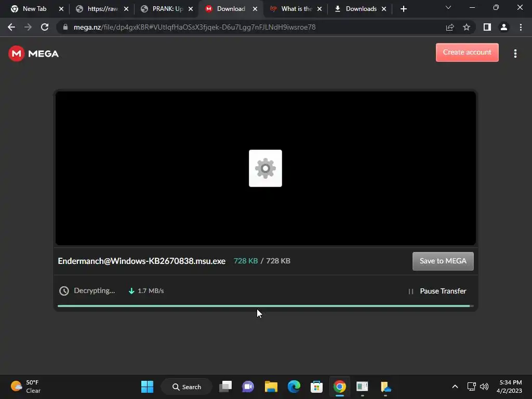Click the clock icon next to Decrypting

pos(64,291)
